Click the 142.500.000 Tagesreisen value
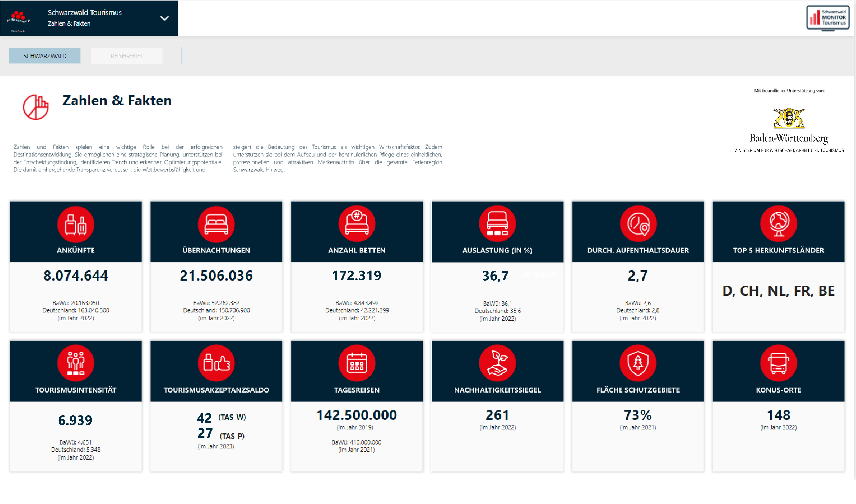 point(357,415)
